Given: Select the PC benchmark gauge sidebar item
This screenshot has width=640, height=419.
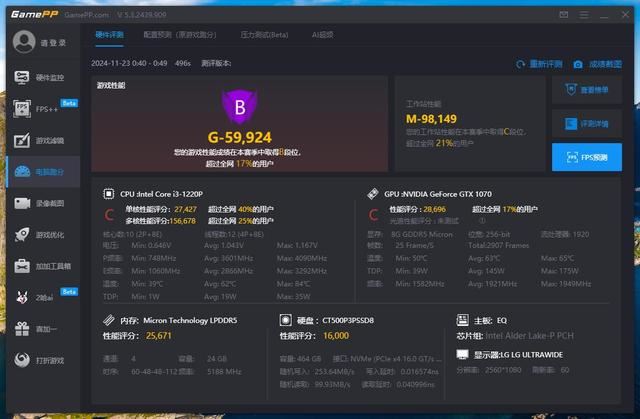Looking at the screenshot, I should (x=43, y=172).
